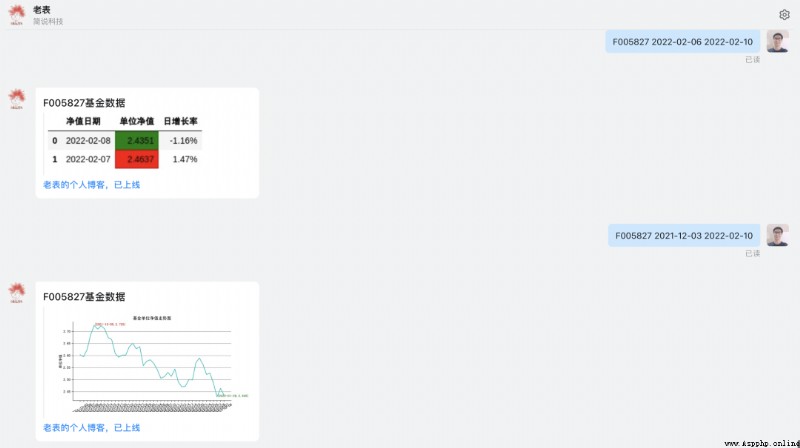800x448 pixels.
Task: Click the 老表 chat title
Action: click(42, 10)
